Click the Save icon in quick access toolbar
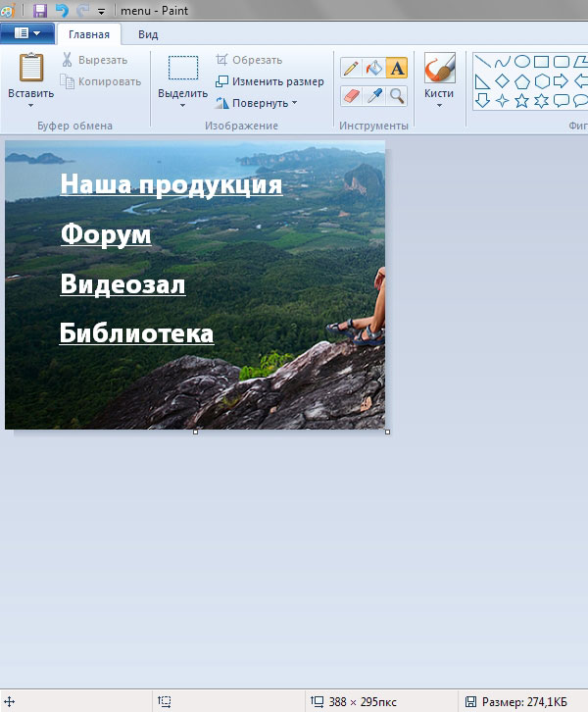The image size is (588, 712). click(40, 10)
